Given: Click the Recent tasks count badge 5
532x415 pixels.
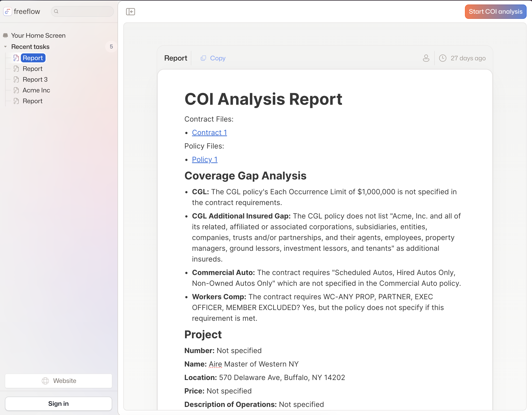Looking at the screenshot, I should [111, 46].
